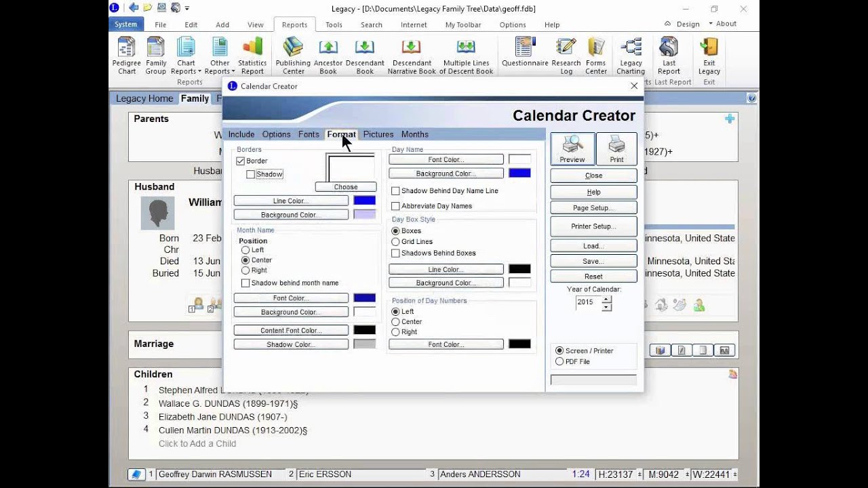This screenshot has height=488, width=868.
Task: Click the Year of Calendar input field
Action: pos(588,303)
